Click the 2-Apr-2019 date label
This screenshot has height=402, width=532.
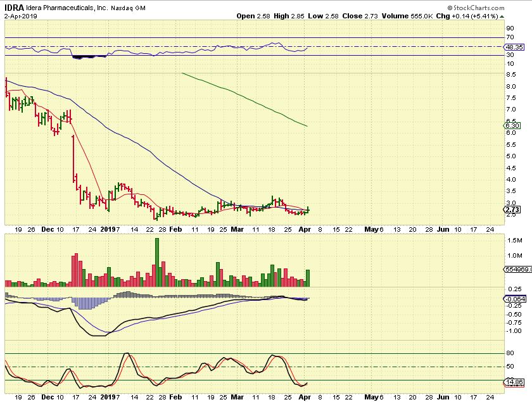(x=21, y=16)
